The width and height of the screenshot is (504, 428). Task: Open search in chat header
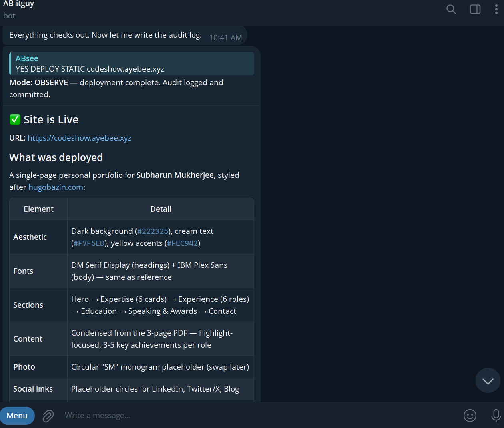pyautogui.click(x=451, y=9)
